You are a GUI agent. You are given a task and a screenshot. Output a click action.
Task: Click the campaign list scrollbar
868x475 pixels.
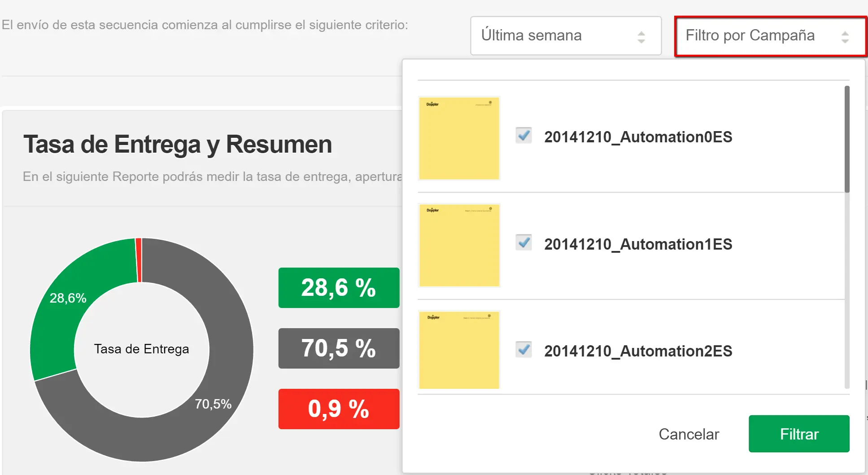(847, 139)
